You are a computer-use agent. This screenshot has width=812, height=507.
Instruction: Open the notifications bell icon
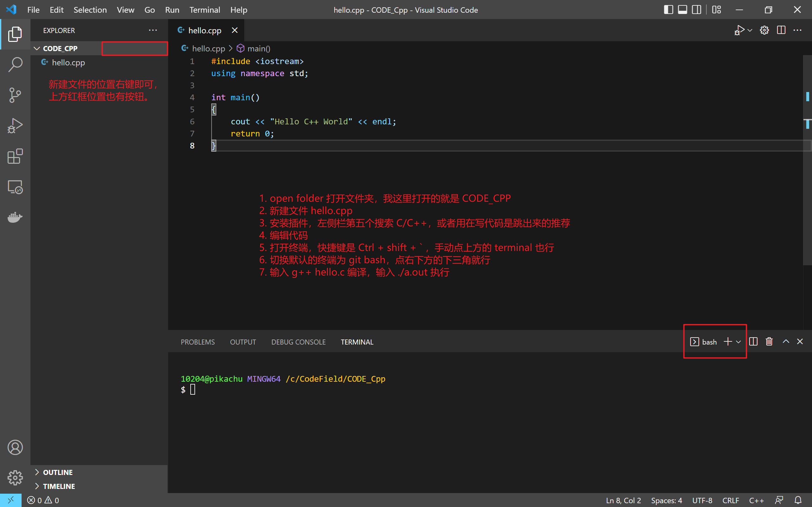pyautogui.click(x=798, y=500)
